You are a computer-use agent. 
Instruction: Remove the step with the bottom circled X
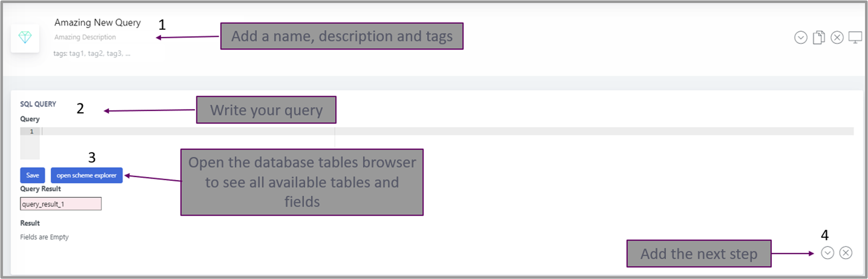pyautogui.click(x=846, y=253)
